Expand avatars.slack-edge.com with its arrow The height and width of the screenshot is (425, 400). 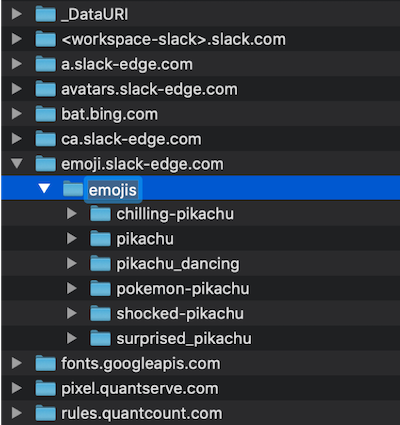(16, 89)
